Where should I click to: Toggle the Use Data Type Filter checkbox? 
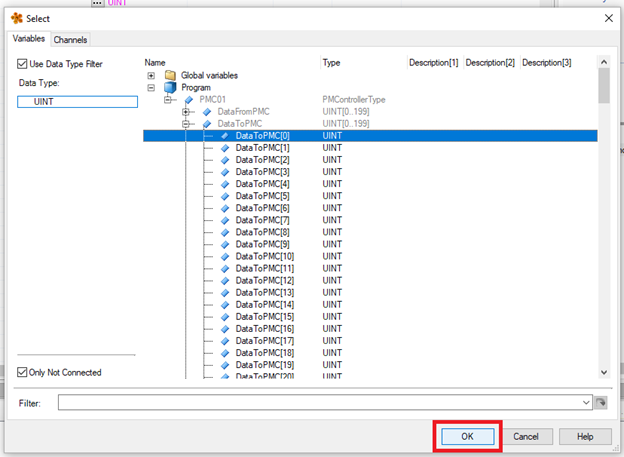(23, 64)
